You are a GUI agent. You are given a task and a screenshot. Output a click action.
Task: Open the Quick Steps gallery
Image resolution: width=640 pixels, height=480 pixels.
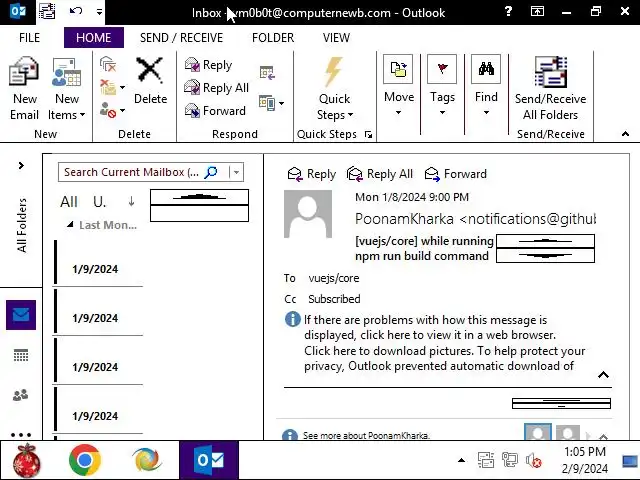click(334, 89)
